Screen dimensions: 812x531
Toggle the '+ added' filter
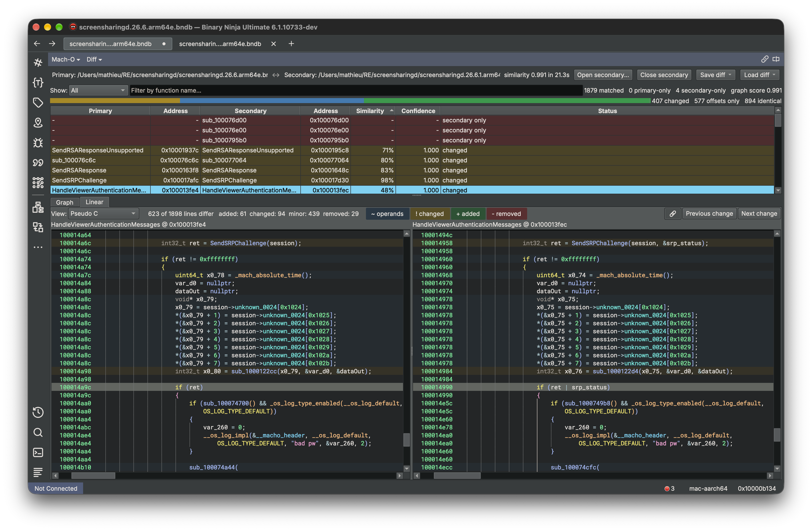tap(468, 214)
